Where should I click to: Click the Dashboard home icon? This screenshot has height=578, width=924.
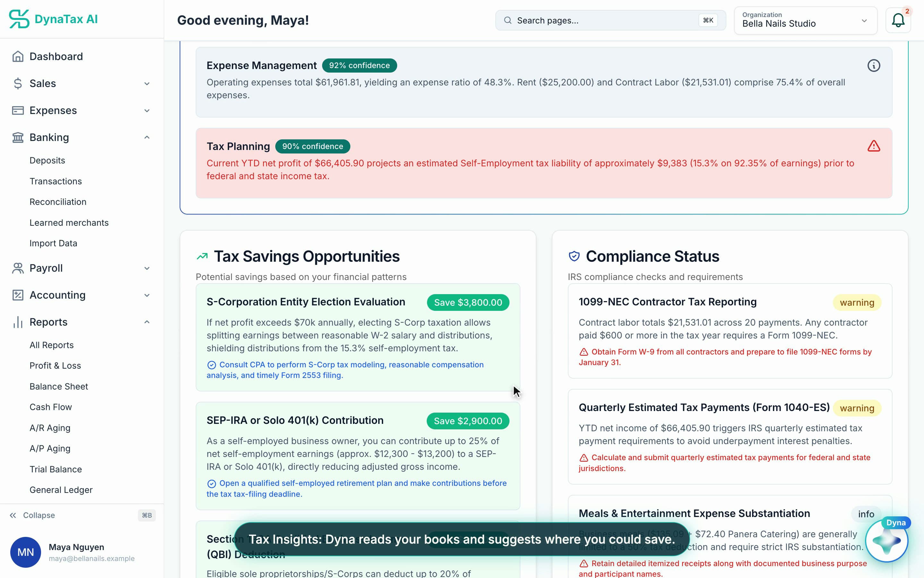pyautogui.click(x=18, y=57)
